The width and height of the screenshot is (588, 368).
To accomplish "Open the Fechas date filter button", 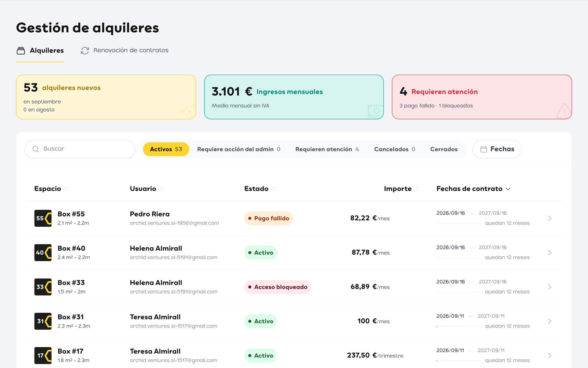I will (x=497, y=149).
